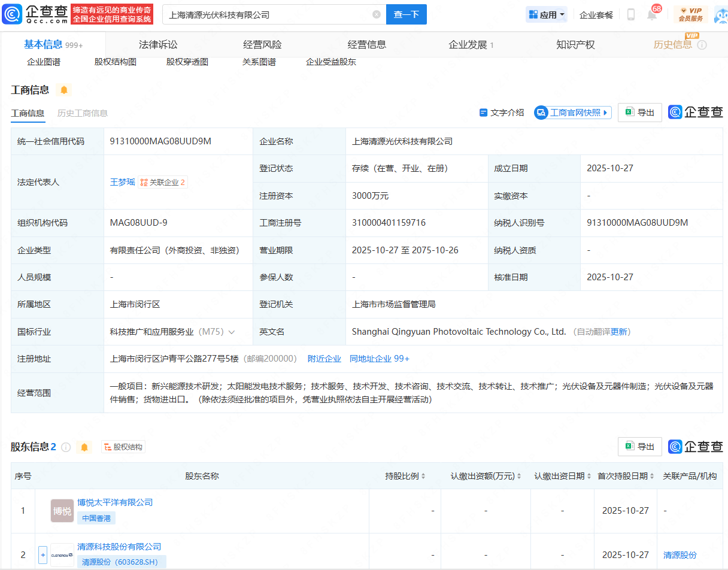The image size is (728, 570).
Task: Open 应用 dropdown menu
Action: point(547,14)
